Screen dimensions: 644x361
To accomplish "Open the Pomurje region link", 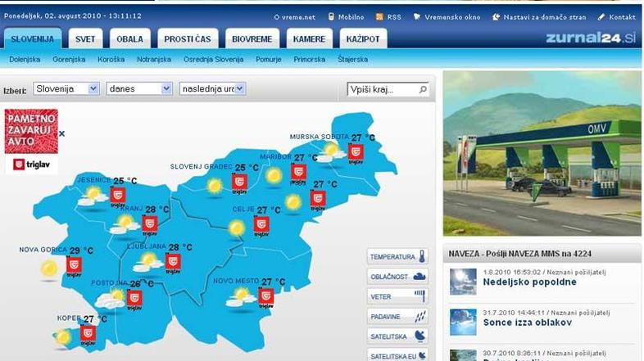I will [x=269, y=60].
